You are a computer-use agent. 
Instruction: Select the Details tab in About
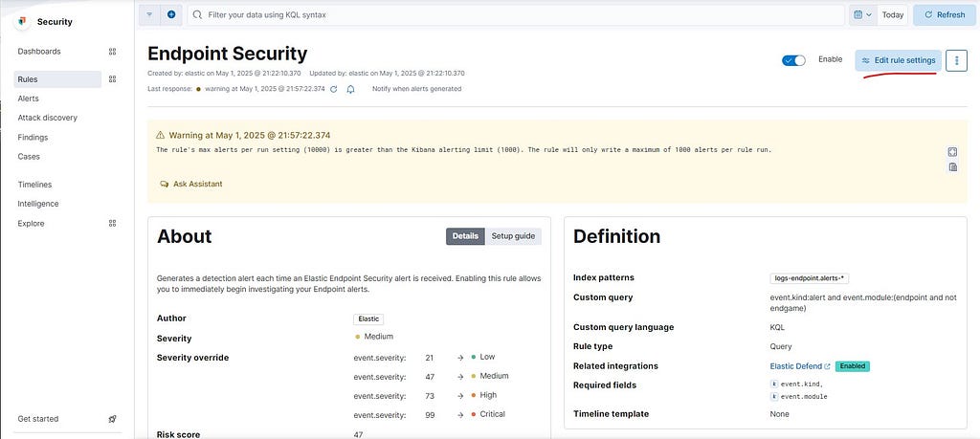[465, 236]
